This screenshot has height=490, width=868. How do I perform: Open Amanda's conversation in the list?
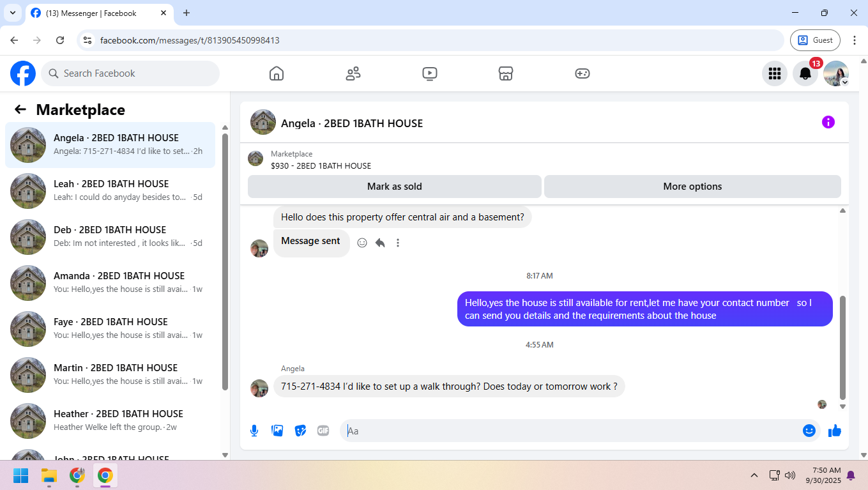click(x=110, y=283)
